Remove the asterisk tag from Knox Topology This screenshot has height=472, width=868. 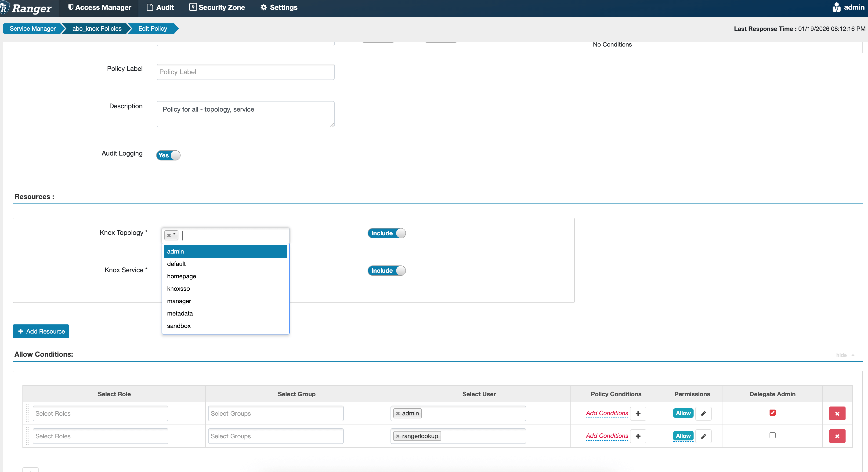[x=169, y=235]
